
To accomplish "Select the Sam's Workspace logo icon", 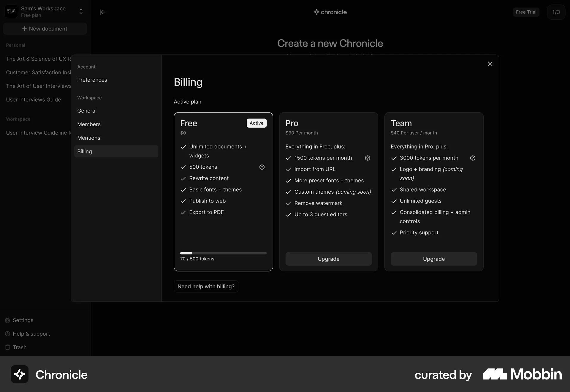I will (x=11, y=11).
